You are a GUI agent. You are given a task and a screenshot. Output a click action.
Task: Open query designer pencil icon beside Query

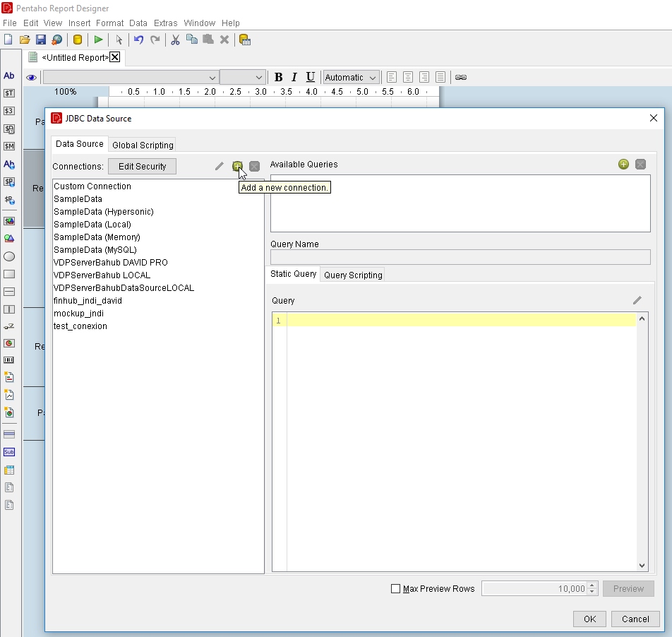(x=637, y=300)
